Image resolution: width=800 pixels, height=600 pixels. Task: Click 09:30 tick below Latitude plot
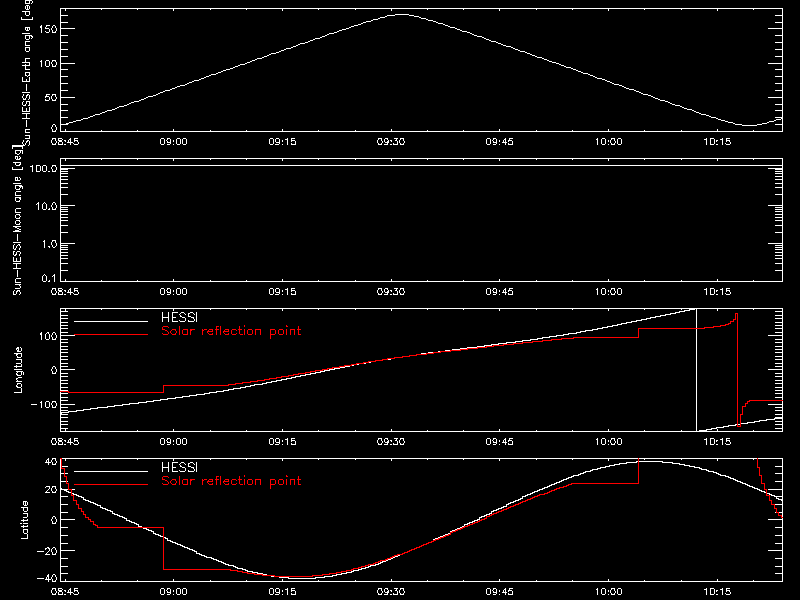(391, 592)
